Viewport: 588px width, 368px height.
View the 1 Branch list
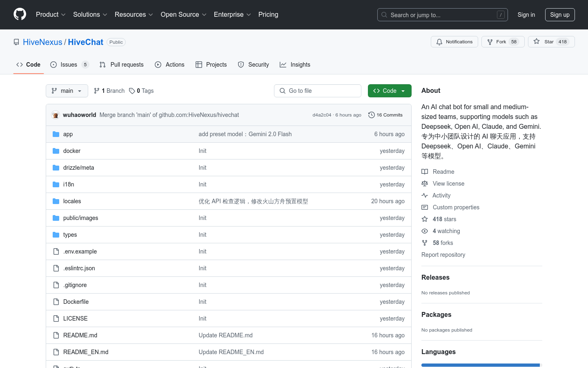pyautogui.click(x=109, y=91)
